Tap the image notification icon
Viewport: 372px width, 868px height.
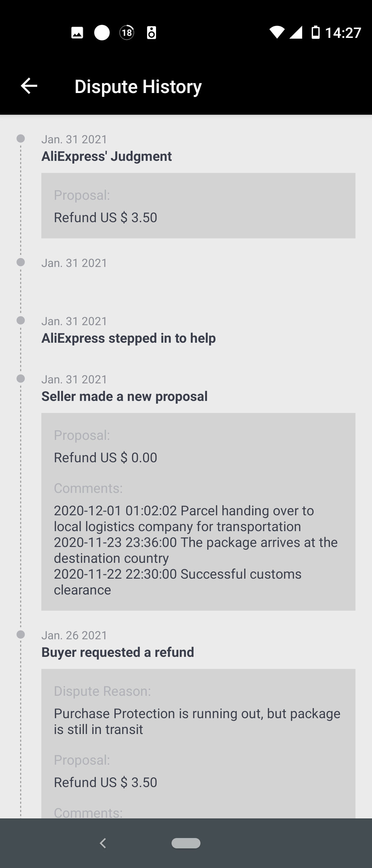pyautogui.click(x=77, y=33)
